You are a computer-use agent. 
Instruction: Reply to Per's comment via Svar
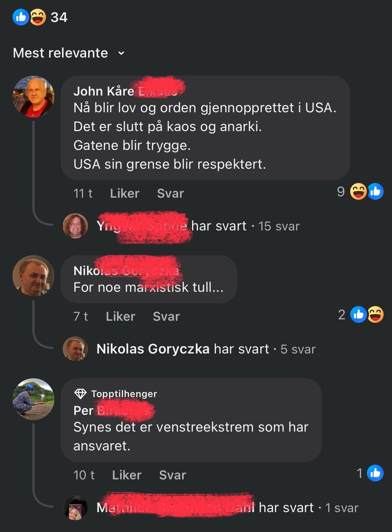[172, 475]
